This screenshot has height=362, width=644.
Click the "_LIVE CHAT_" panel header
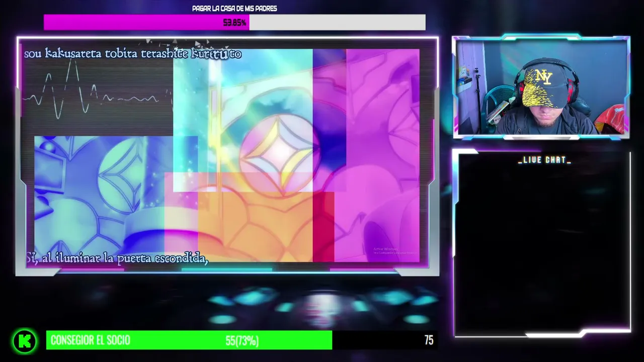pyautogui.click(x=544, y=160)
